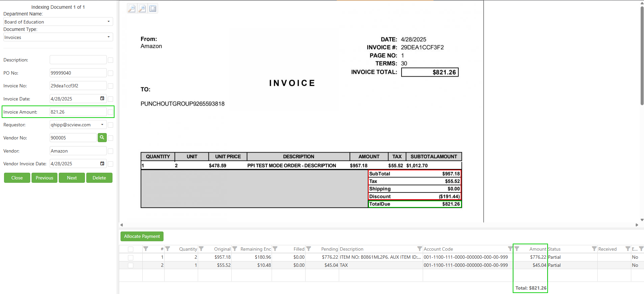Sort by the Status column header
The image size is (644, 294).
554,249
